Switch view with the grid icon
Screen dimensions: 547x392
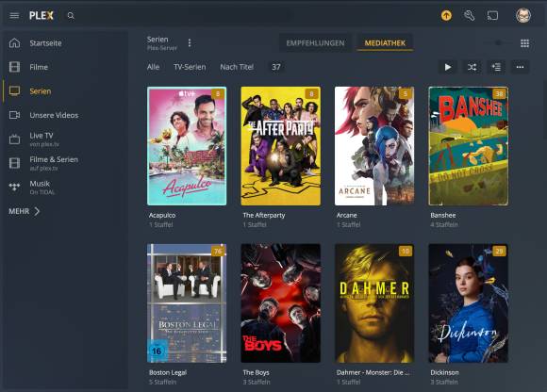pos(524,43)
